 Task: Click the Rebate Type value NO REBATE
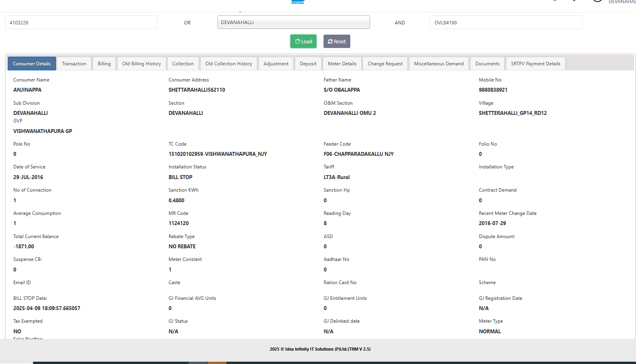182,246
